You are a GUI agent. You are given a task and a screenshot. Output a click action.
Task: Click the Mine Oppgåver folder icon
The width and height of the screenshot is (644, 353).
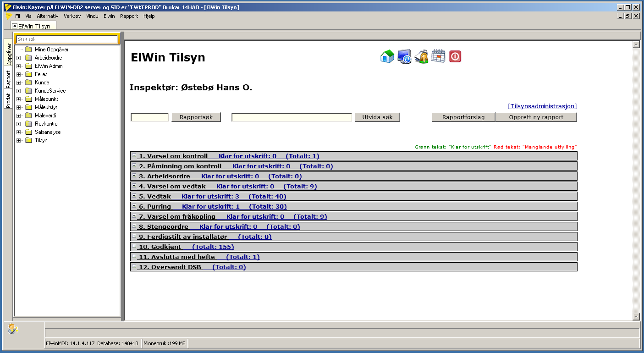pyautogui.click(x=28, y=50)
